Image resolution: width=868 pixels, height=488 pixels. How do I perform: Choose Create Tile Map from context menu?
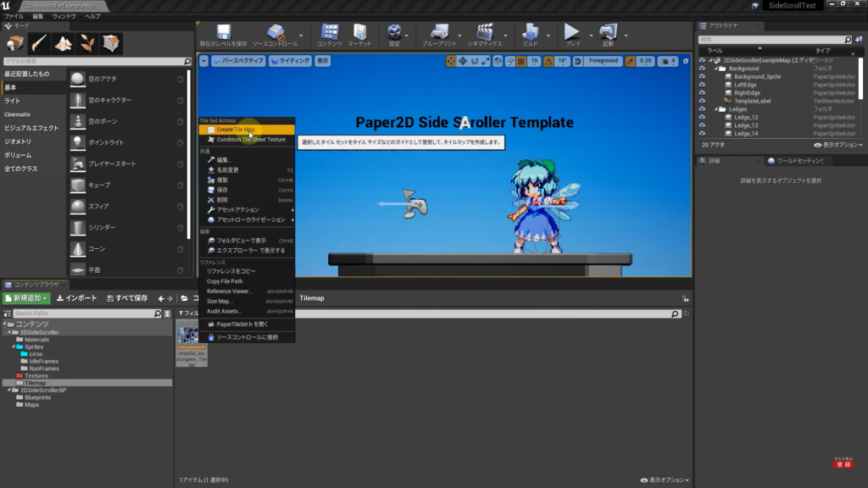pos(236,130)
